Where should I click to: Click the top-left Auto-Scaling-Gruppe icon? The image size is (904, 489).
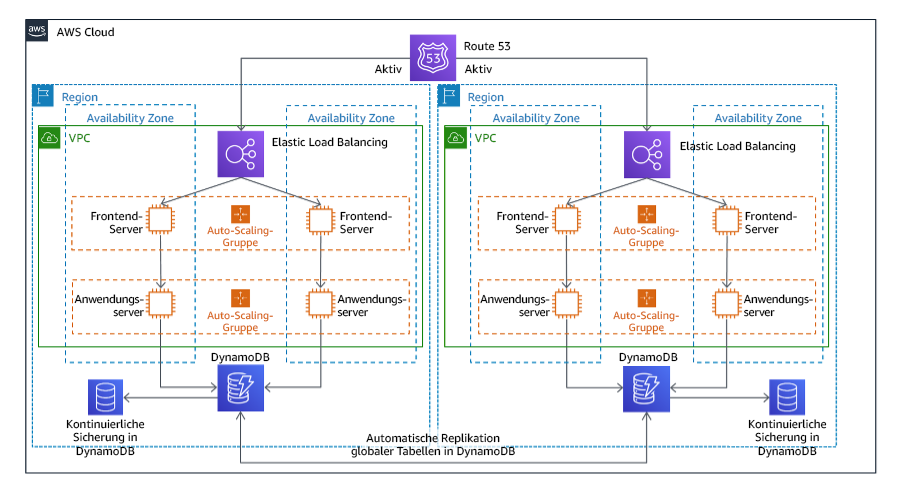point(240,214)
